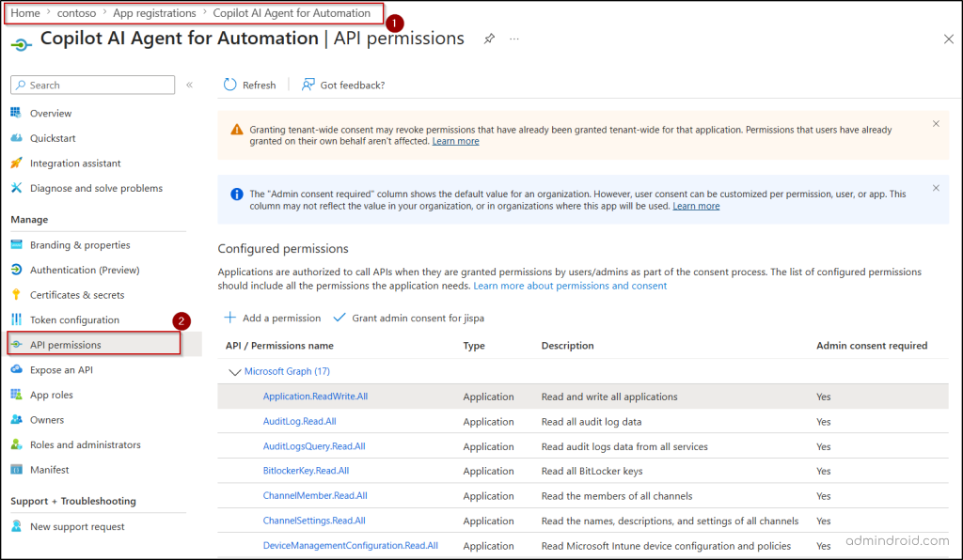Click the Got feedback person icon
The width and height of the screenshot is (963, 560).
point(308,85)
